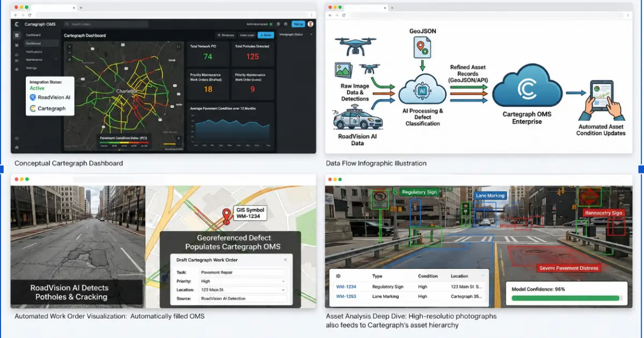The height and width of the screenshot is (338, 644).
Task: Open Settings in the sidebar menu
Action: click(31, 68)
